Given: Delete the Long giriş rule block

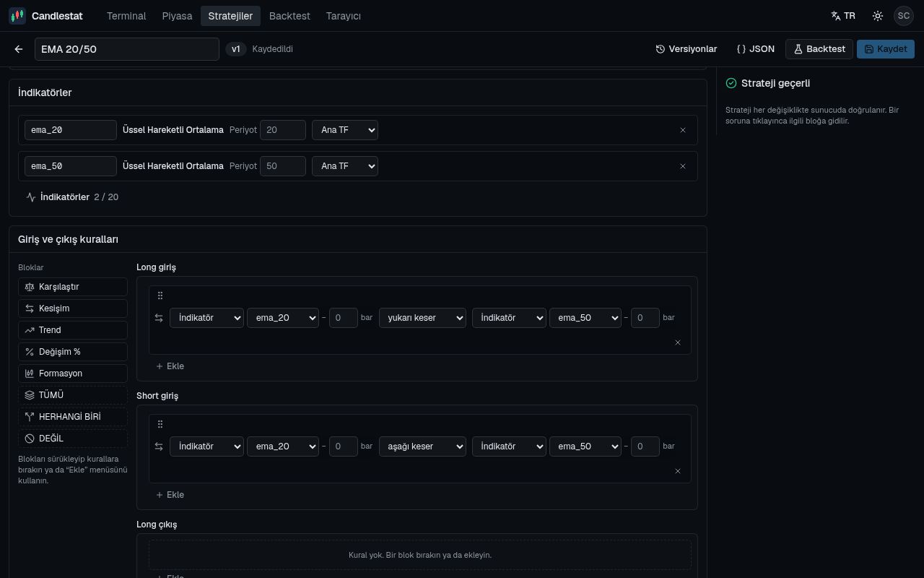Looking at the screenshot, I should coord(678,342).
